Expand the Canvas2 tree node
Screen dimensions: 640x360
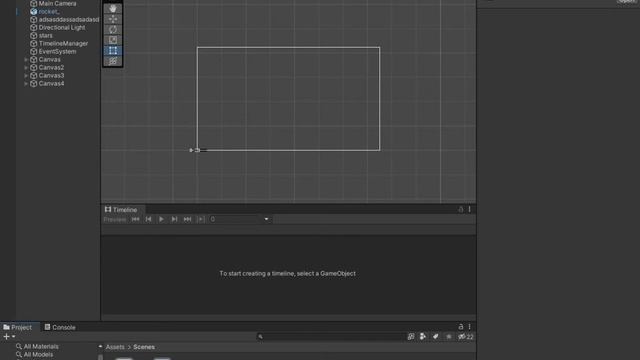tap(26, 68)
